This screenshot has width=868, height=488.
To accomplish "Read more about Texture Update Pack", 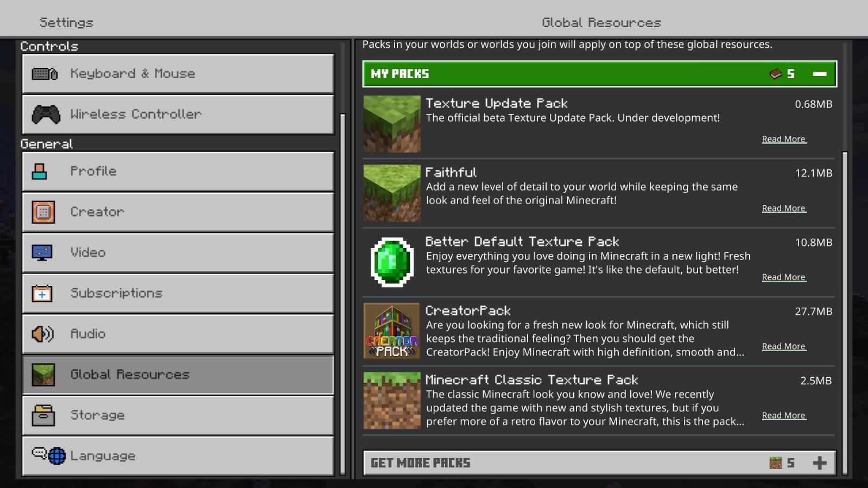I will pyautogui.click(x=784, y=139).
